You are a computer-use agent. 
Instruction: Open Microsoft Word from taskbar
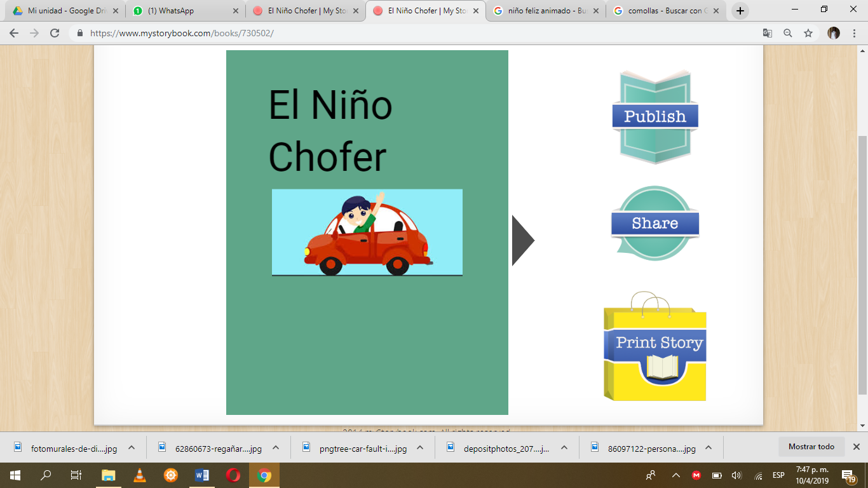[x=202, y=475]
